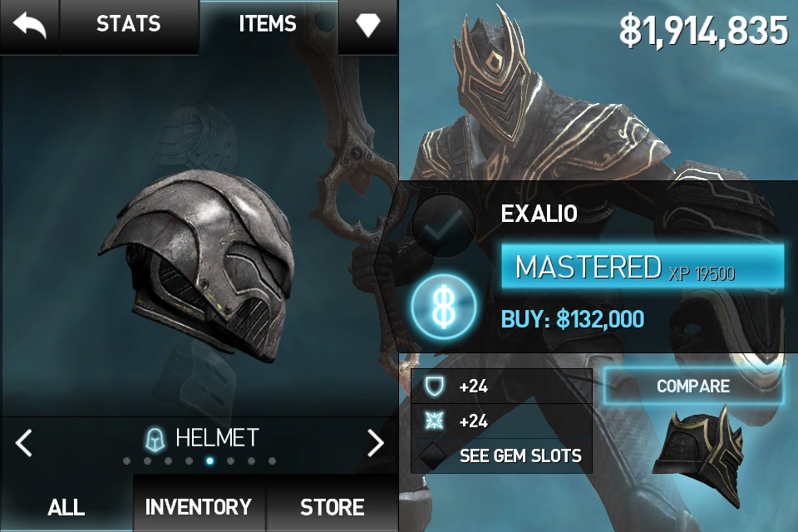The width and height of the screenshot is (798, 532).
Task: Tap the MASTERED XP progress bar
Action: click(x=643, y=267)
